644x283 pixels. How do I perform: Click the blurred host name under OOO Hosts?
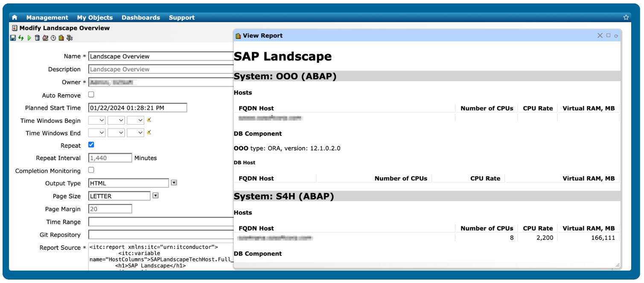(x=270, y=117)
